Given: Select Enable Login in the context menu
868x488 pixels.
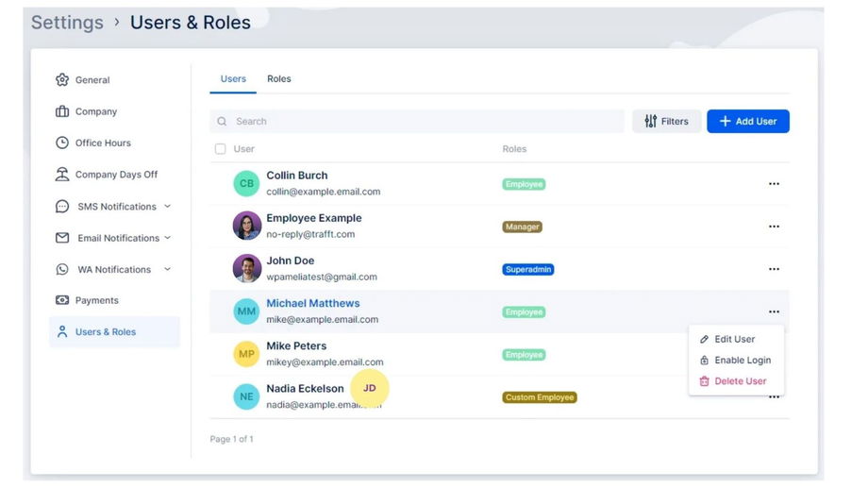Looking at the screenshot, I should (x=742, y=361).
